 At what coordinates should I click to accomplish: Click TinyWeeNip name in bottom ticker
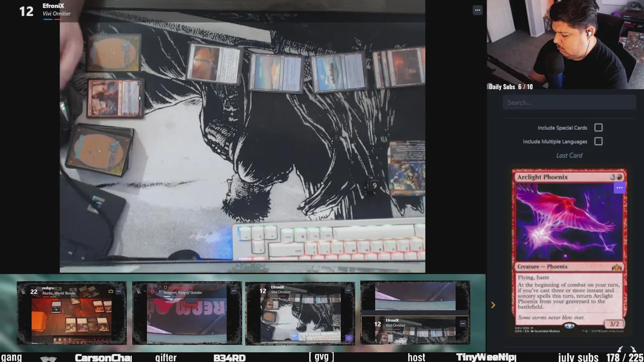(x=486, y=357)
